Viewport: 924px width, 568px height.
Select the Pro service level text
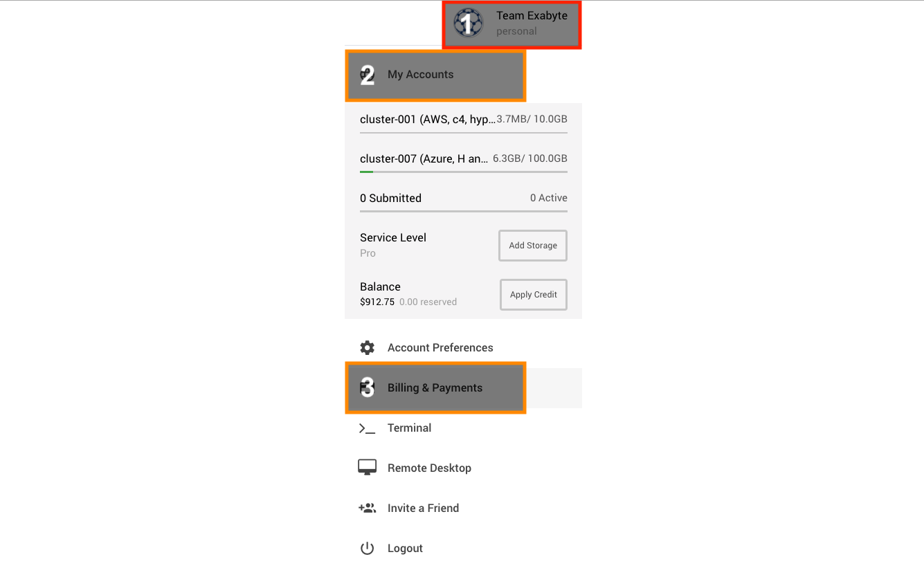coord(368,253)
